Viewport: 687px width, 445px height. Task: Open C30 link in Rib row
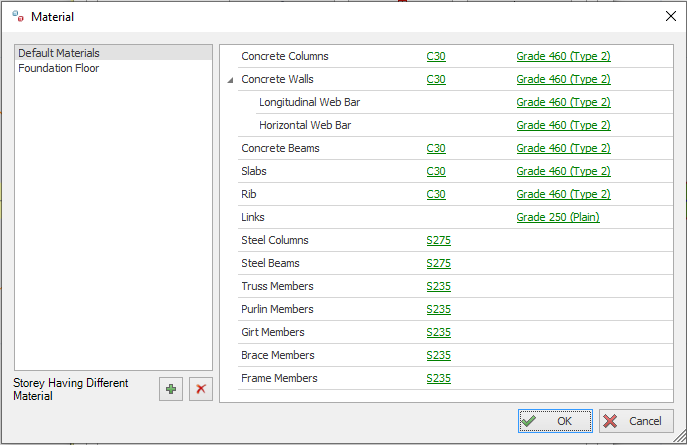pyautogui.click(x=436, y=195)
